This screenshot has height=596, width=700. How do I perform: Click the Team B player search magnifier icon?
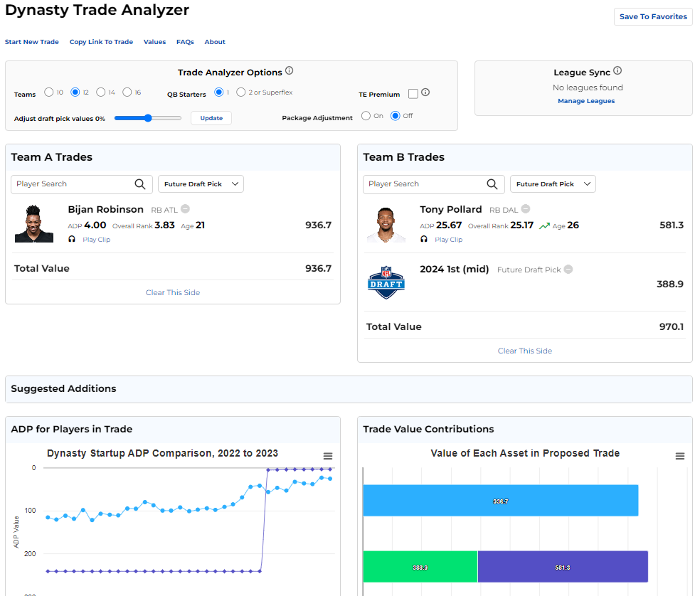[x=492, y=184]
